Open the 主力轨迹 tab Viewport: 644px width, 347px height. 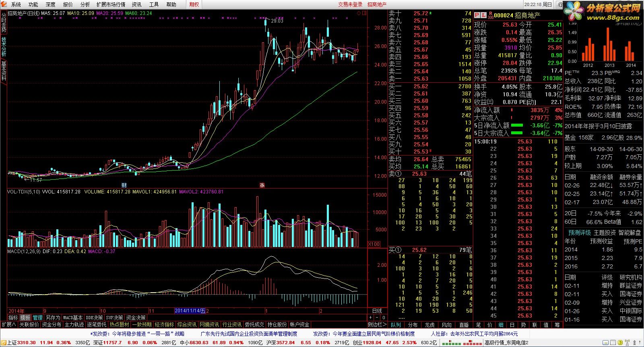(x=74, y=324)
